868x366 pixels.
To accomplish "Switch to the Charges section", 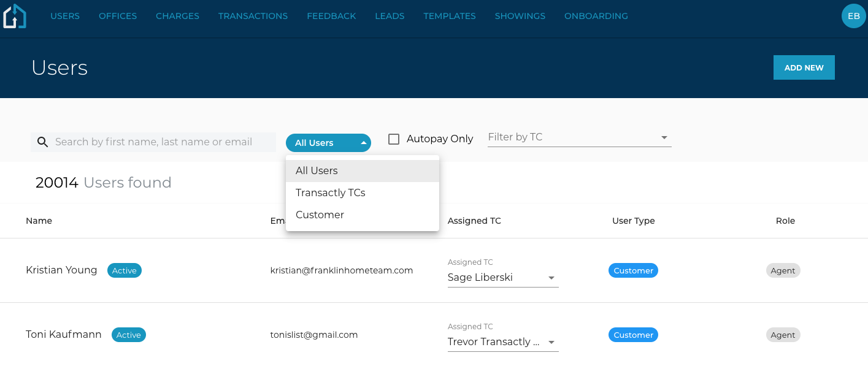I will coord(177,16).
